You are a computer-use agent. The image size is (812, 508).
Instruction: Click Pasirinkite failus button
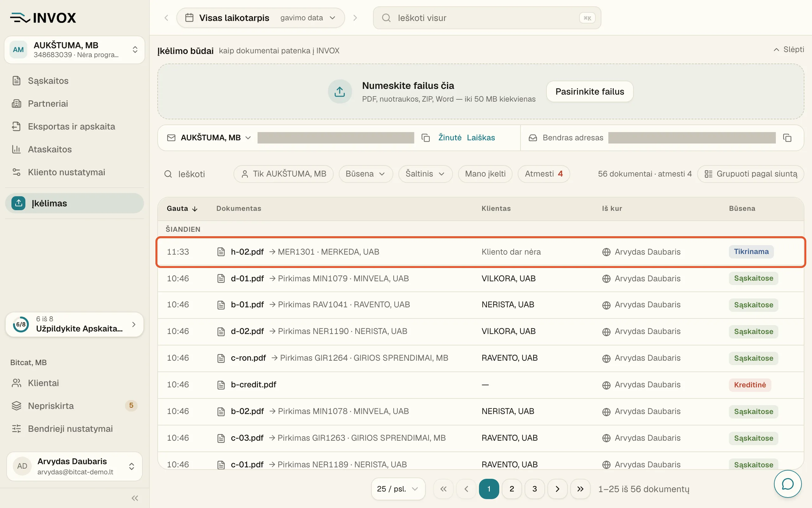(x=590, y=91)
